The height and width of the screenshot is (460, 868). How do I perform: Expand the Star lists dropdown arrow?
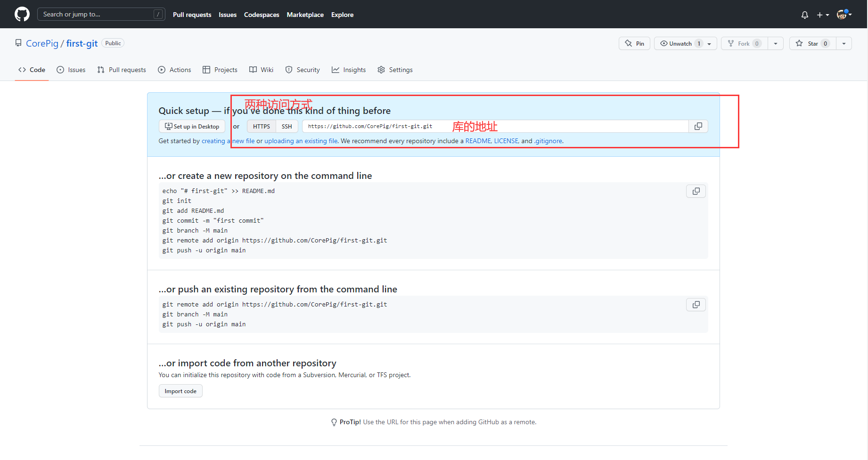844,43
